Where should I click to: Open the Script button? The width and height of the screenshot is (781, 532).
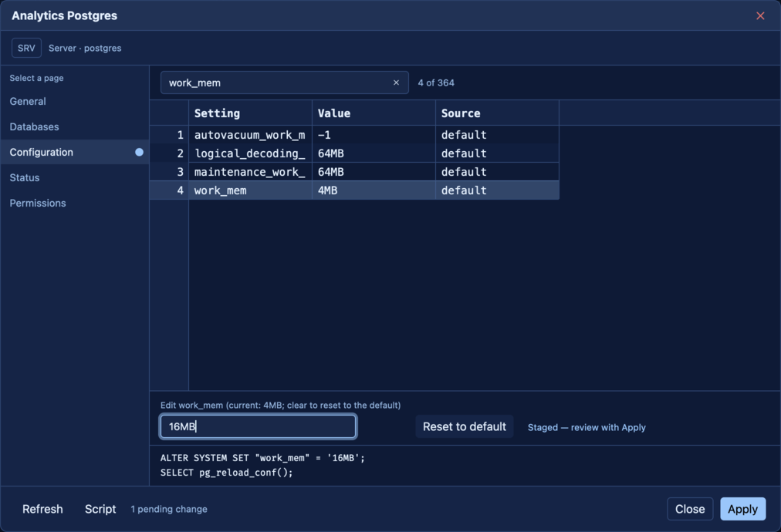100,509
